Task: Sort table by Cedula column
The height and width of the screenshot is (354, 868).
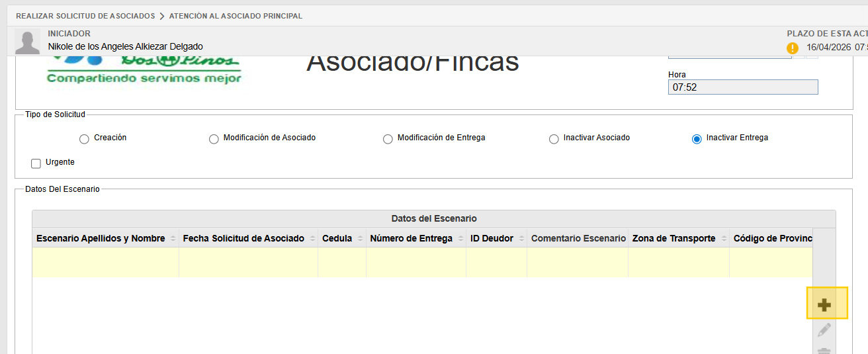Action: [337, 238]
